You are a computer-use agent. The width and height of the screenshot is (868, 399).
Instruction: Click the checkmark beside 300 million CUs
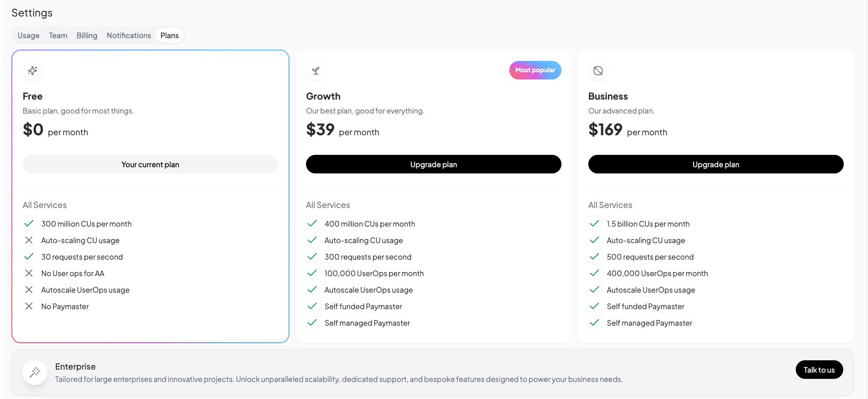[29, 224]
